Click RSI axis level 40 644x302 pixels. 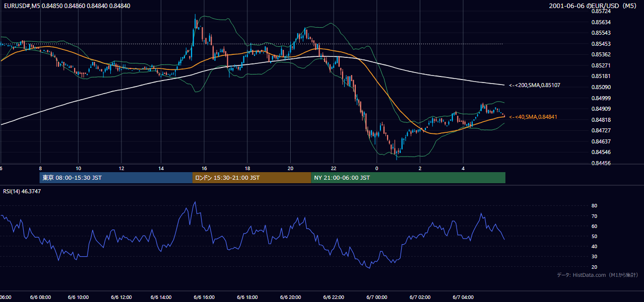click(594, 246)
